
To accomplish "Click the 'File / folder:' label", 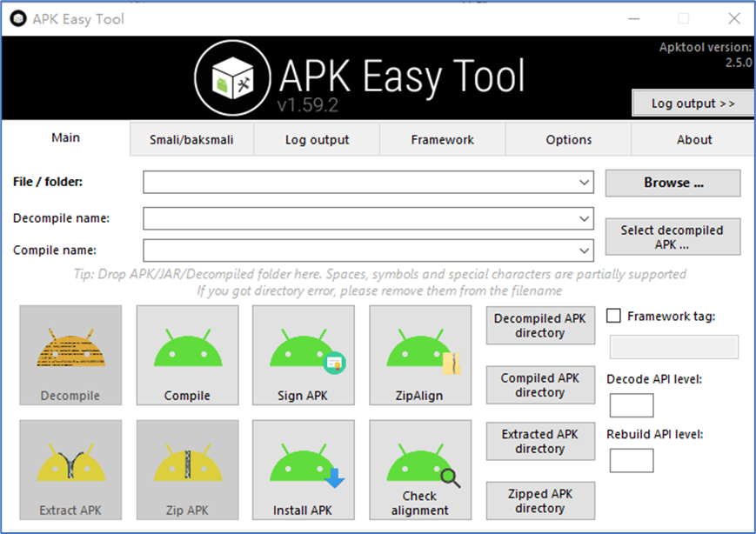I will tap(48, 182).
